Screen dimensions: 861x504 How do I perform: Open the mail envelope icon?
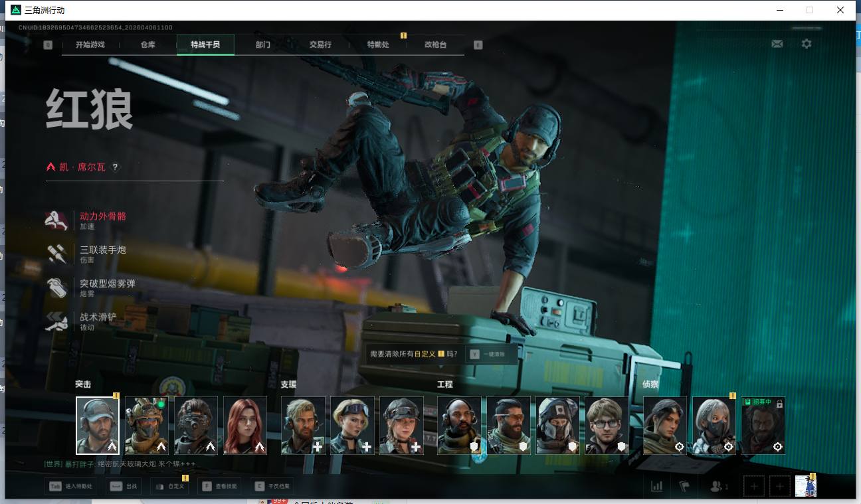point(777,44)
